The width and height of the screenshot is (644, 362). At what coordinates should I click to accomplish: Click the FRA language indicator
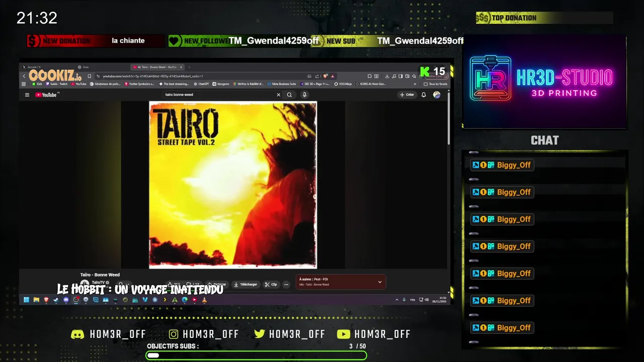pos(413,300)
